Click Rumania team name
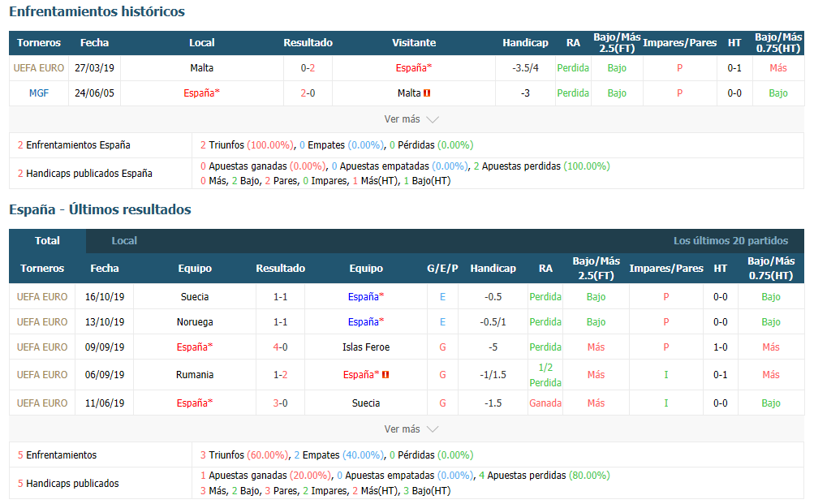Viewport: 814px width, 504px height. pyautogui.click(x=195, y=375)
